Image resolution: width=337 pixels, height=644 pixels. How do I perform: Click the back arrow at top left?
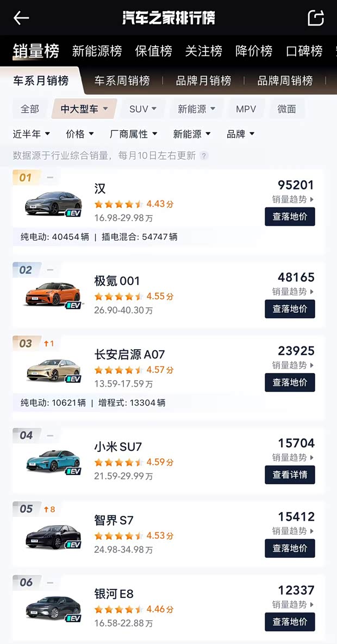tap(21, 18)
